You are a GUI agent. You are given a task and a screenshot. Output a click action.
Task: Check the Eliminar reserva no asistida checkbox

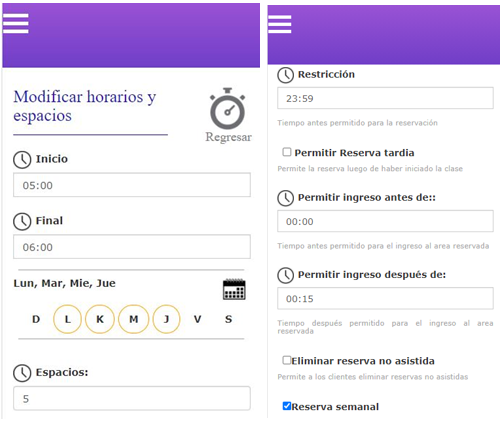pos(287,360)
